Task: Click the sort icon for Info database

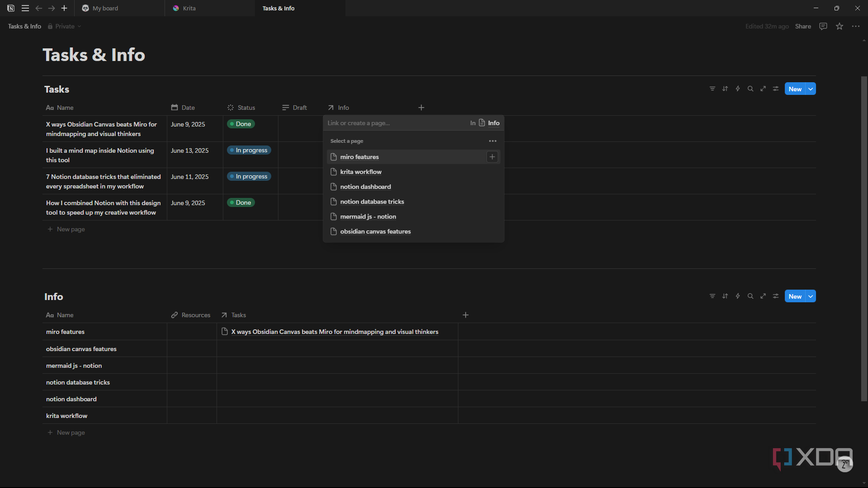Action: point(725,296)
